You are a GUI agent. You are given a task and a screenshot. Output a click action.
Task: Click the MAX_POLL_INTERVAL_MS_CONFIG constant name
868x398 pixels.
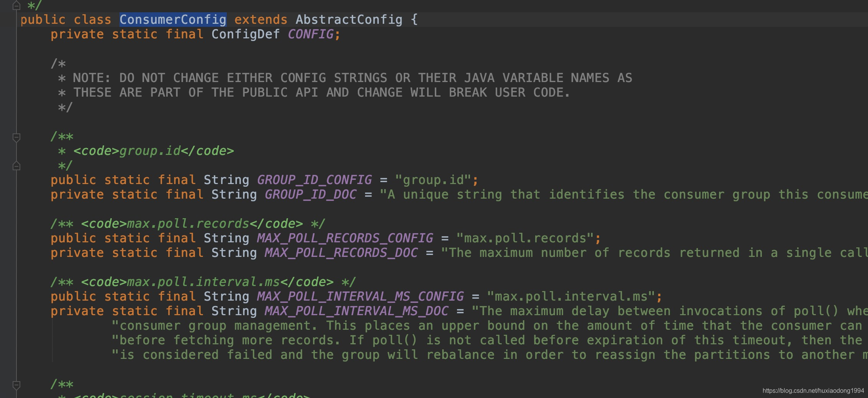tap(360, 296)
